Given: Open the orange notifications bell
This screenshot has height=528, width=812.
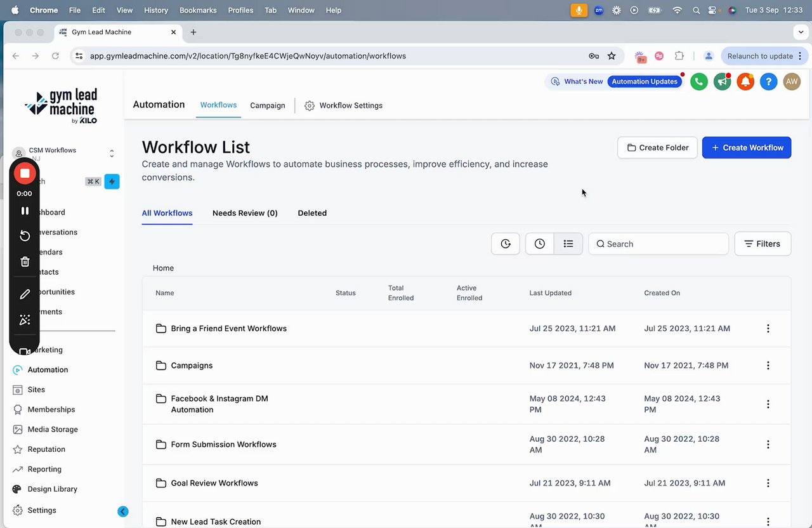Looking at the screenshot, I should (x=745, y=81).
